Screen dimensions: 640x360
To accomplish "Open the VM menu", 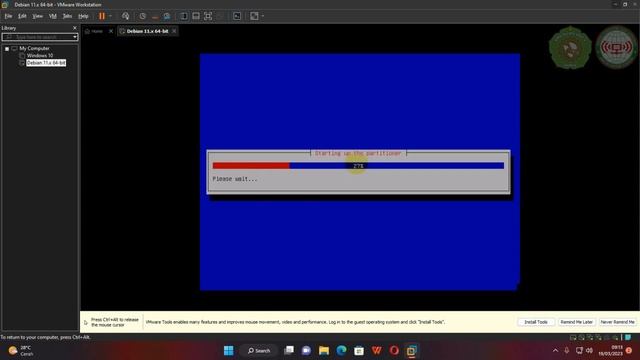I will [53, 16].
